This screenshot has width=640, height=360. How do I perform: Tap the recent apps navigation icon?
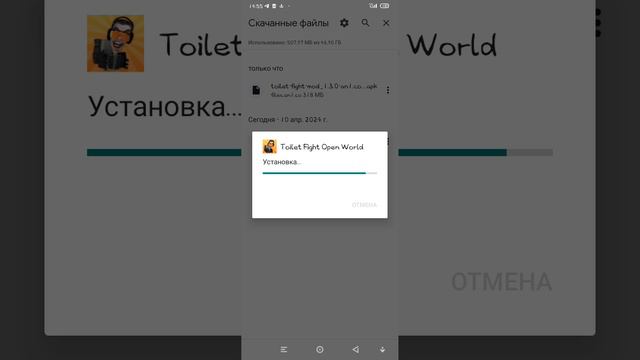[x=284, y=350]
